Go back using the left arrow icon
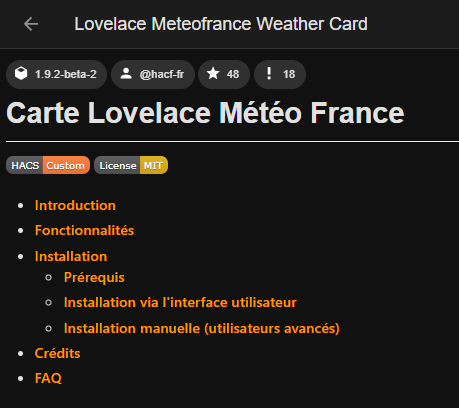This screenshot has width=459, height=408. [x=31, y=24]
